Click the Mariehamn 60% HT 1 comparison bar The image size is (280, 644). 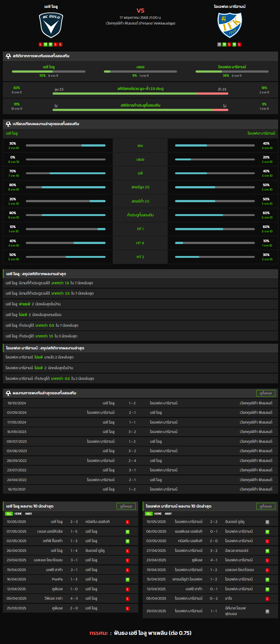point(215,229)
